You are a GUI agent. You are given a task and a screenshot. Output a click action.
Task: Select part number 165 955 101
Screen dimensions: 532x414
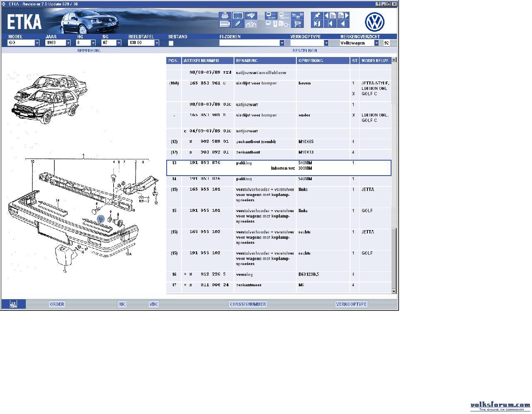pos(205,189)
